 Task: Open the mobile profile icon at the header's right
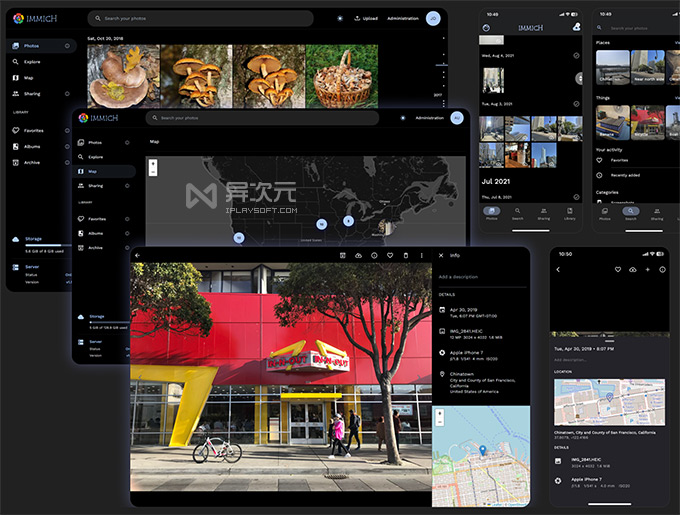click(576, 27)
